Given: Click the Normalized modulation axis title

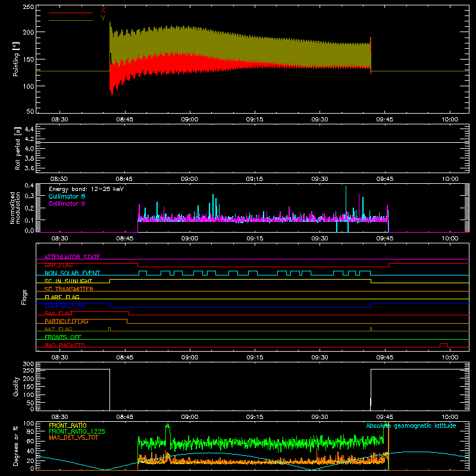Looking at the screenshot, I should click(15, 208).
